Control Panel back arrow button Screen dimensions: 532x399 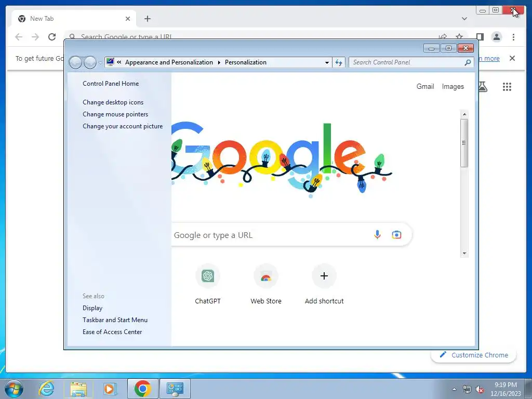tap(75, 62)
